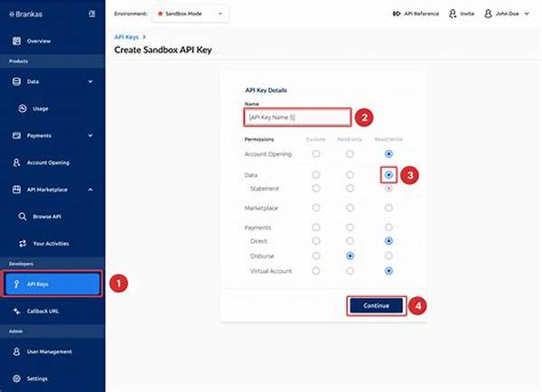
Task: Click the Browse API magnifier icon
Action: [23, 217]
